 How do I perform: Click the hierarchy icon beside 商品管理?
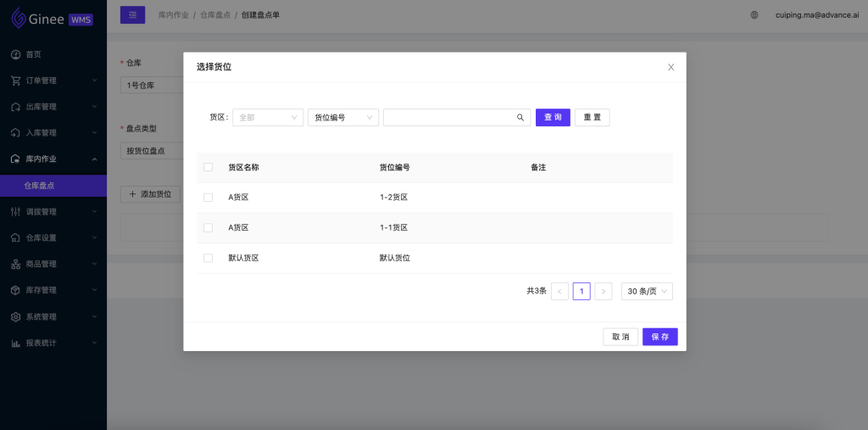point(16,264)
